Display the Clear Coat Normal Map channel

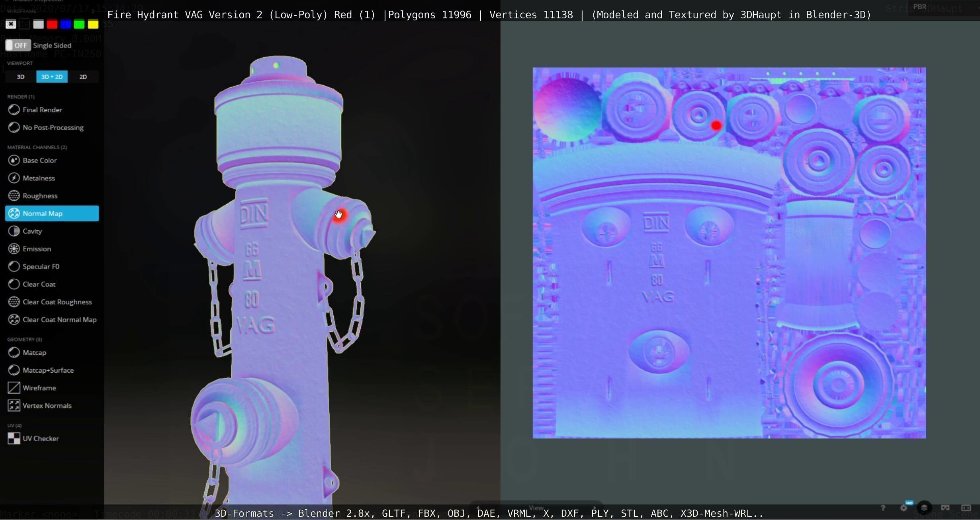click(x=52, y=320)
